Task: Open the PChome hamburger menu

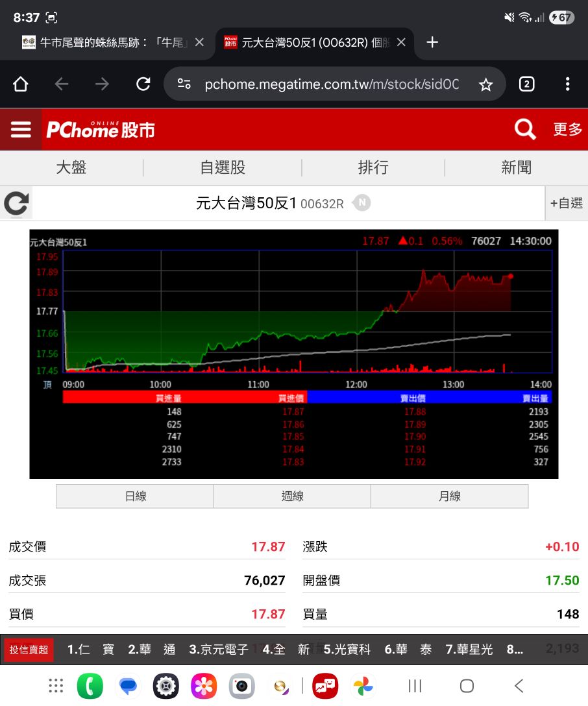Action: tap(21, 130)
